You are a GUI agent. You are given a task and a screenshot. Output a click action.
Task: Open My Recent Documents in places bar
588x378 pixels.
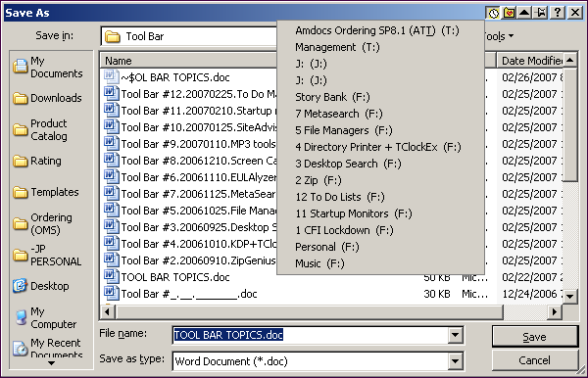[47, 349]
